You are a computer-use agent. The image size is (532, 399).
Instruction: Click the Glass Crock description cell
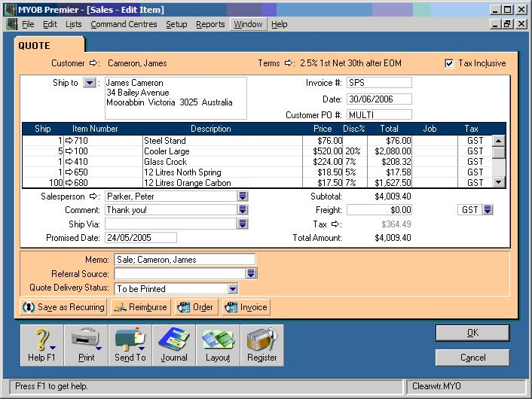pyautogui.click(x=222, y=161)
